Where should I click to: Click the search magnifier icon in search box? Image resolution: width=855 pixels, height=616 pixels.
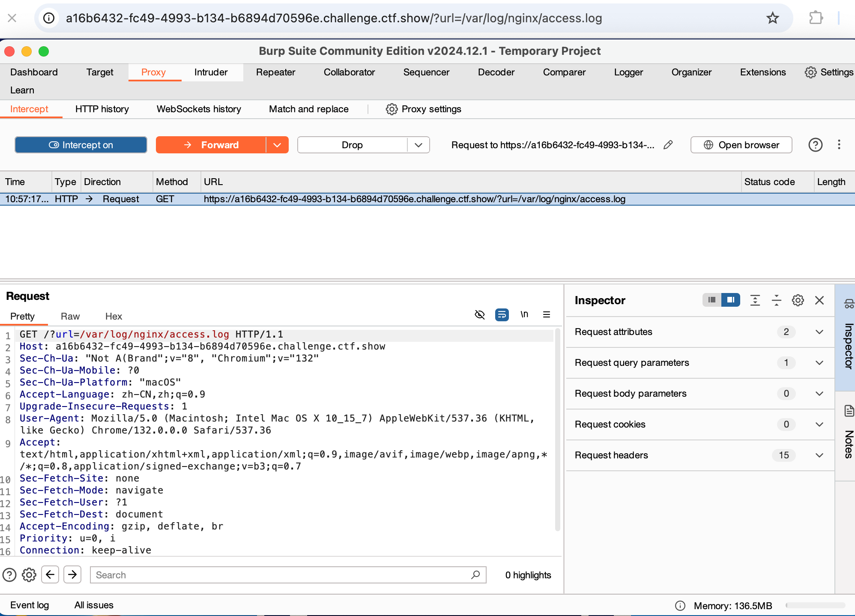coord(475,575)
